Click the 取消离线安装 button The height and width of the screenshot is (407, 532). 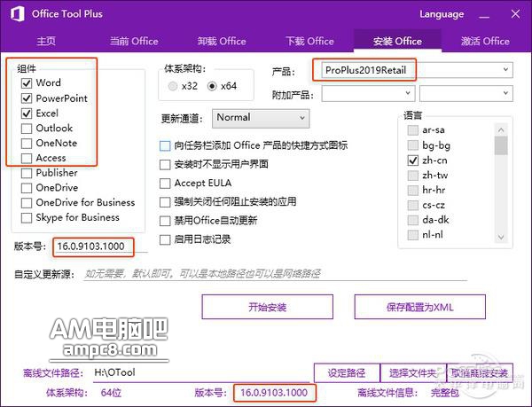(x=480, y=373)
